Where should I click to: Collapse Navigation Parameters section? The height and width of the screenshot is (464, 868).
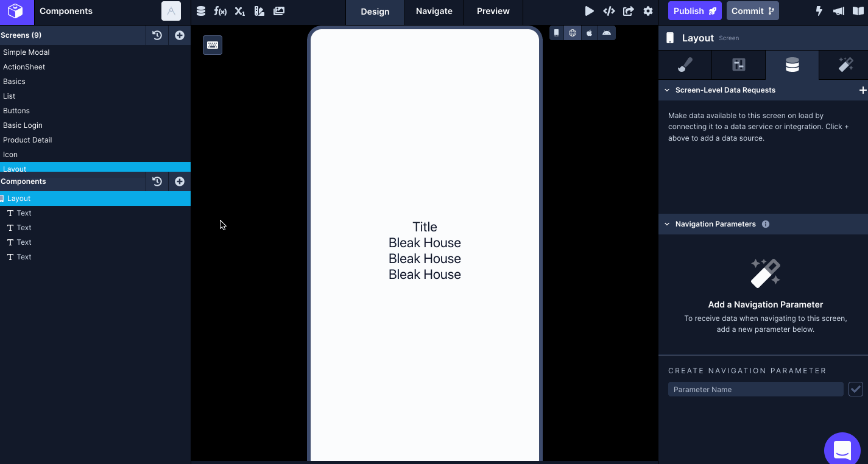pos(667,224)
